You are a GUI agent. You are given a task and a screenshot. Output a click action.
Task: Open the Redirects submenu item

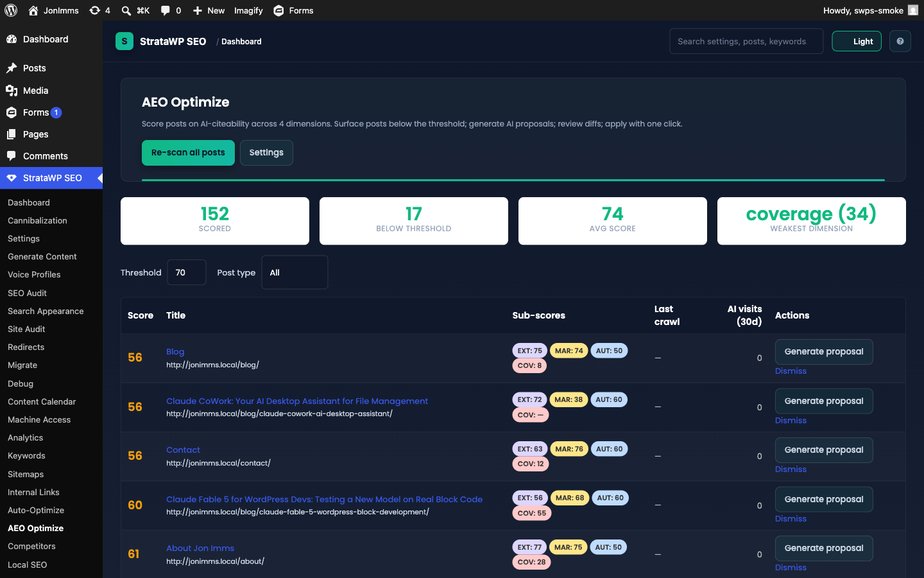click(x=26, y=347)
